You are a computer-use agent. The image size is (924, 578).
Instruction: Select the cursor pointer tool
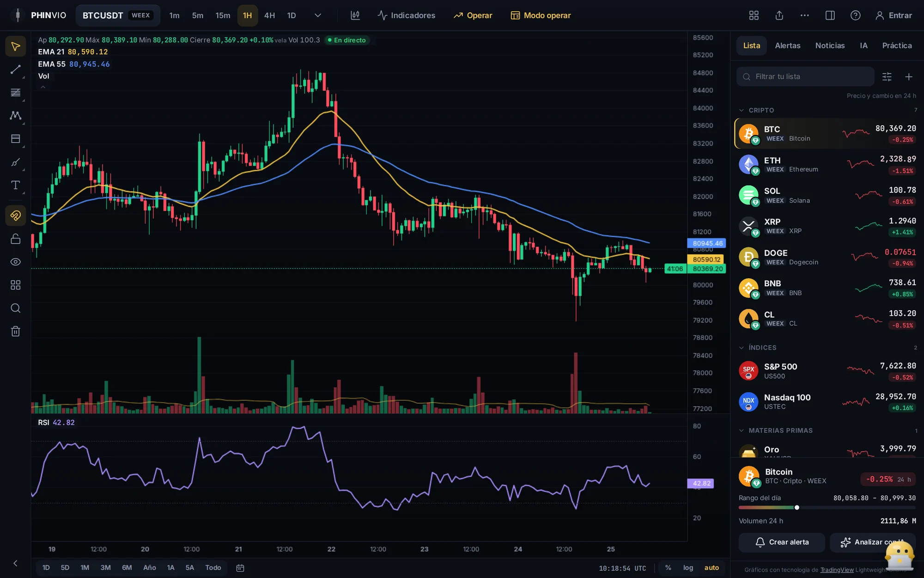click(15, 47)
